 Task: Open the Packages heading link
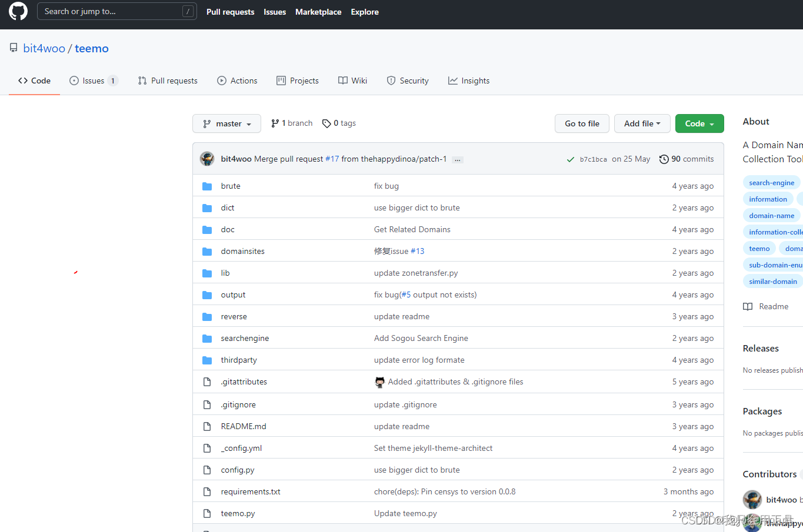[x=762, y=411]
